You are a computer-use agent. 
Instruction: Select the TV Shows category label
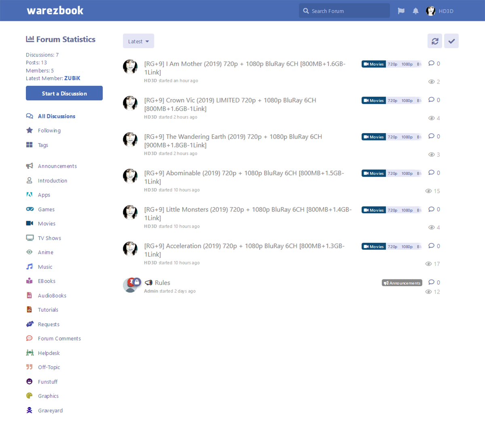click(49, 238)
